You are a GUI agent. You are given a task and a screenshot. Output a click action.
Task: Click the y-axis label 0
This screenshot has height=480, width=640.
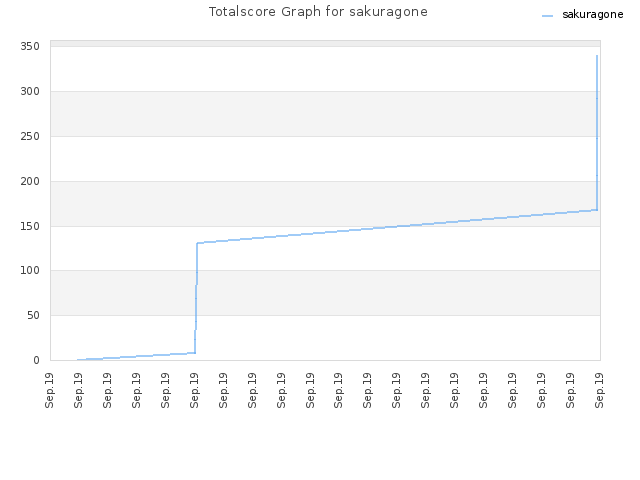[x=37, y=360]
